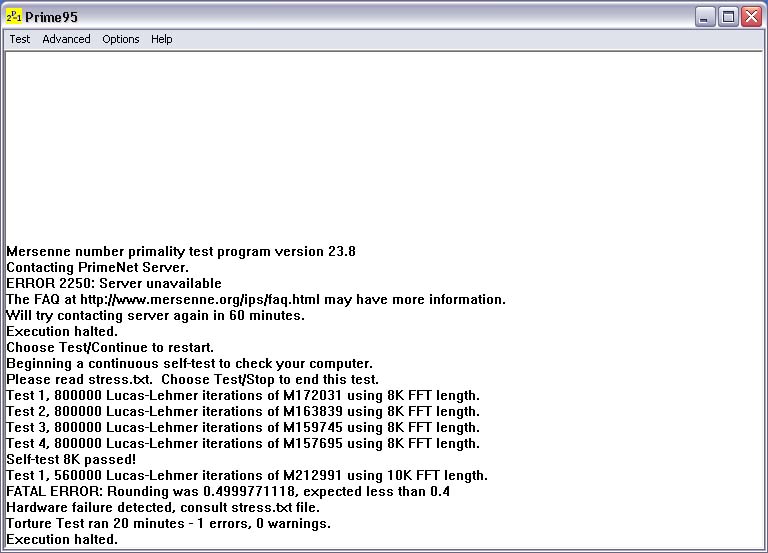This screenshot has width=768, height=553.
Task: Click the Test 3 M159745 line
Action: (242, 428)
